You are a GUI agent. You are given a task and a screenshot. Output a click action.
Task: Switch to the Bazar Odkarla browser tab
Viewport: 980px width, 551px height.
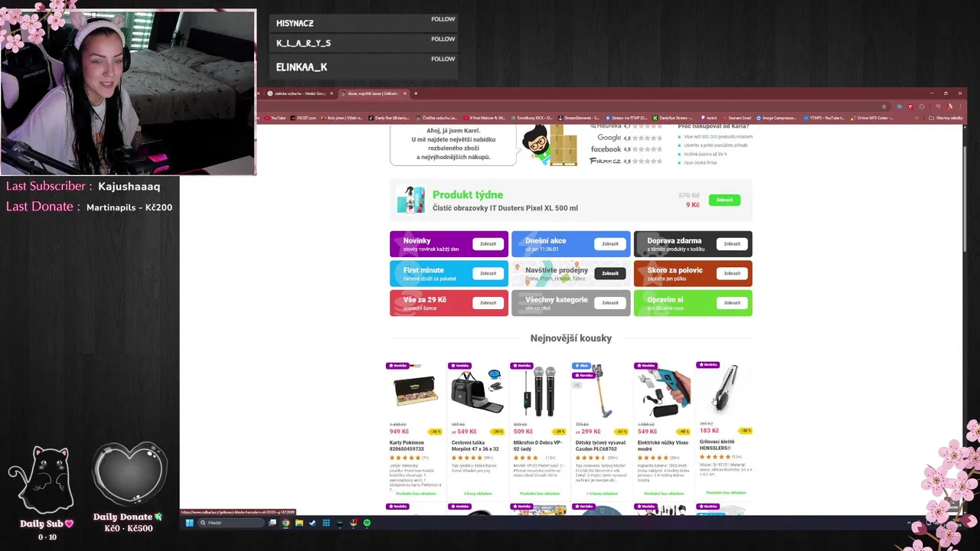(373, 93)
